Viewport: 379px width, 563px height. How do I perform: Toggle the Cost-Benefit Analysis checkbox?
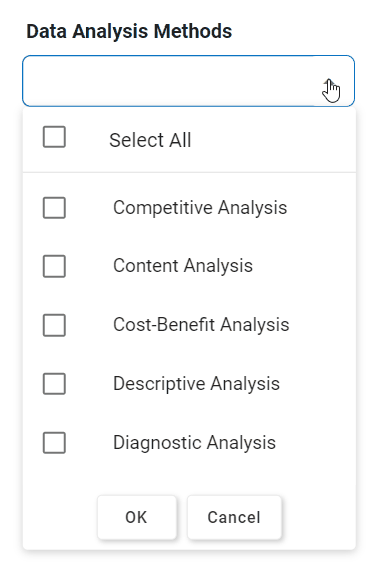54,325
